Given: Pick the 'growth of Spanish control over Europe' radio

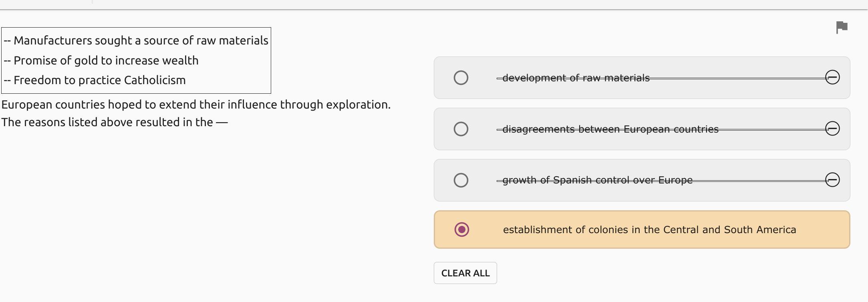Looking at the screenshot, I should click(x=461, y=180).
